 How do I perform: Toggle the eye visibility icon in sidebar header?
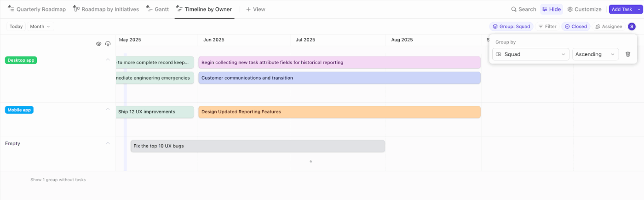coord(98,44)
